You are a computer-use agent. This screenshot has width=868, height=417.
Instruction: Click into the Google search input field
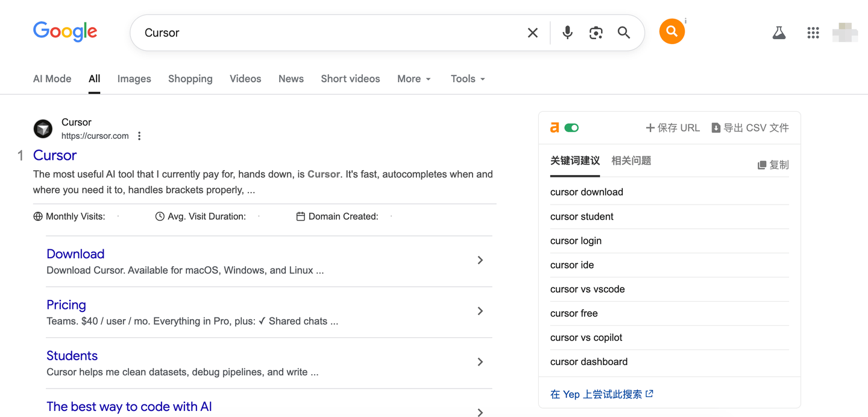325,33
